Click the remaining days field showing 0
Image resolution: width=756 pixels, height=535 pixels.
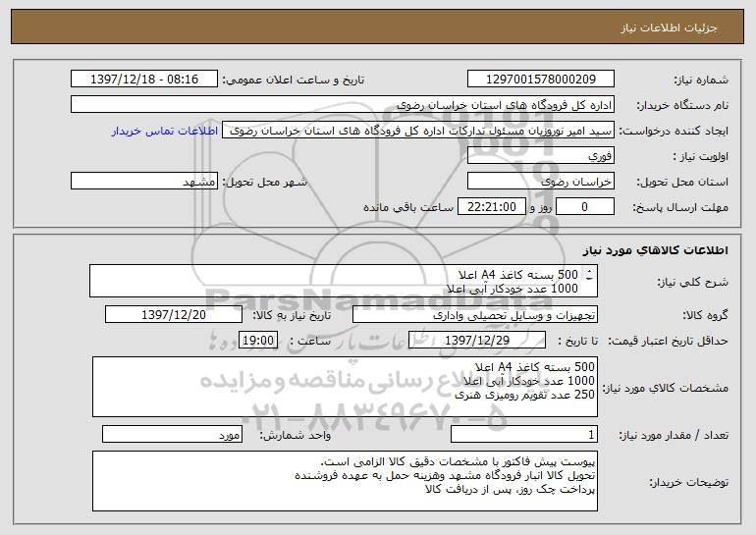[x=585, y=207]
